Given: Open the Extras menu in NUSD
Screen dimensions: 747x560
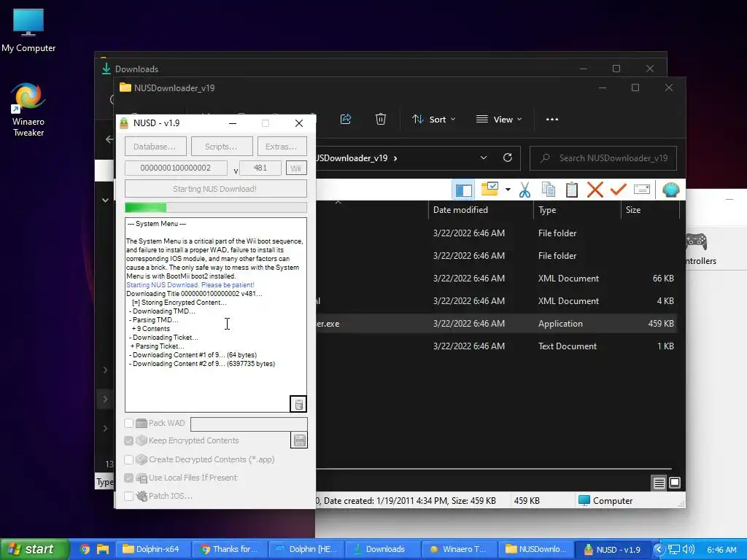Looking at the screenshot, I should tap(282, 147).
